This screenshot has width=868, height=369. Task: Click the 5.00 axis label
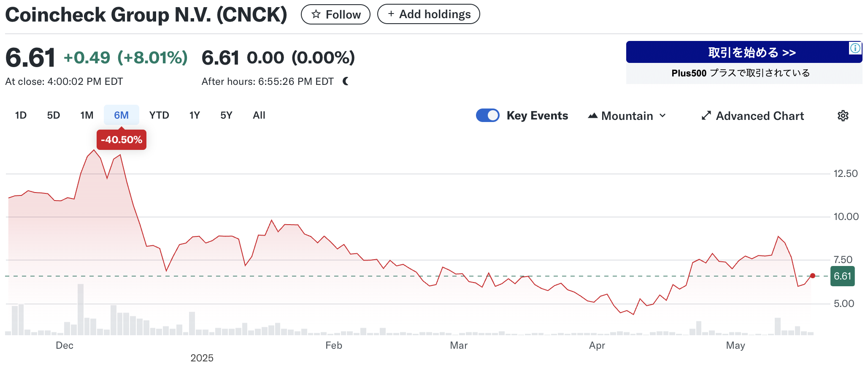[x=844, y=304]
